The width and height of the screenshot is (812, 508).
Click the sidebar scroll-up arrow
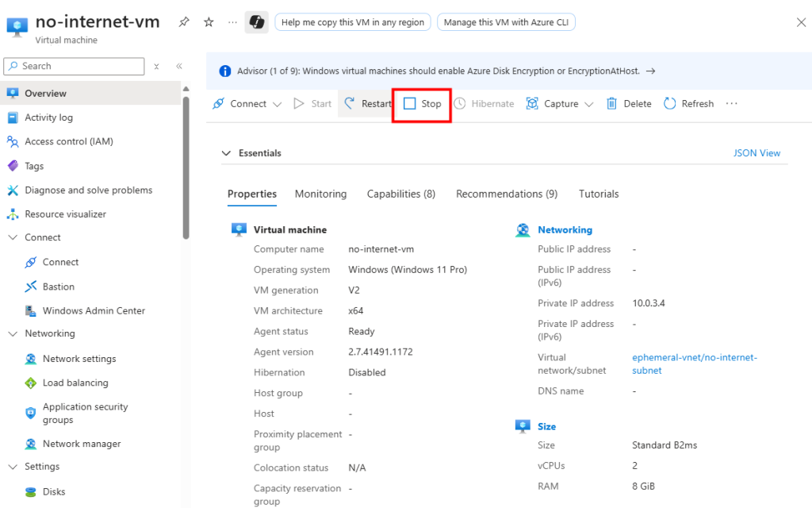click(x=186, y=89)
